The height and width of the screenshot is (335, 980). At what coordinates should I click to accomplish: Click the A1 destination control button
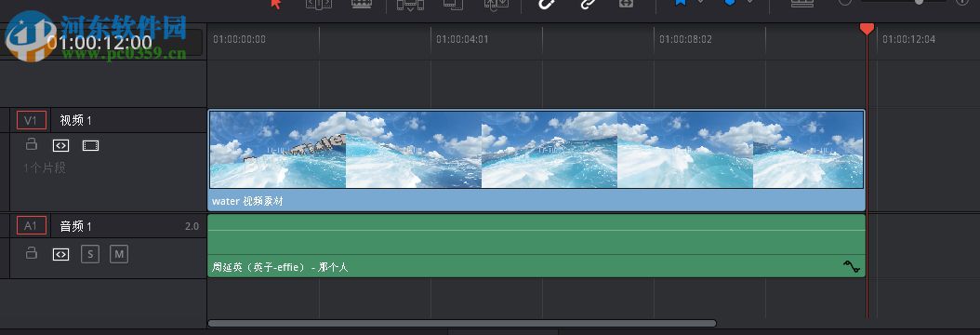click(x=32, y=225)
